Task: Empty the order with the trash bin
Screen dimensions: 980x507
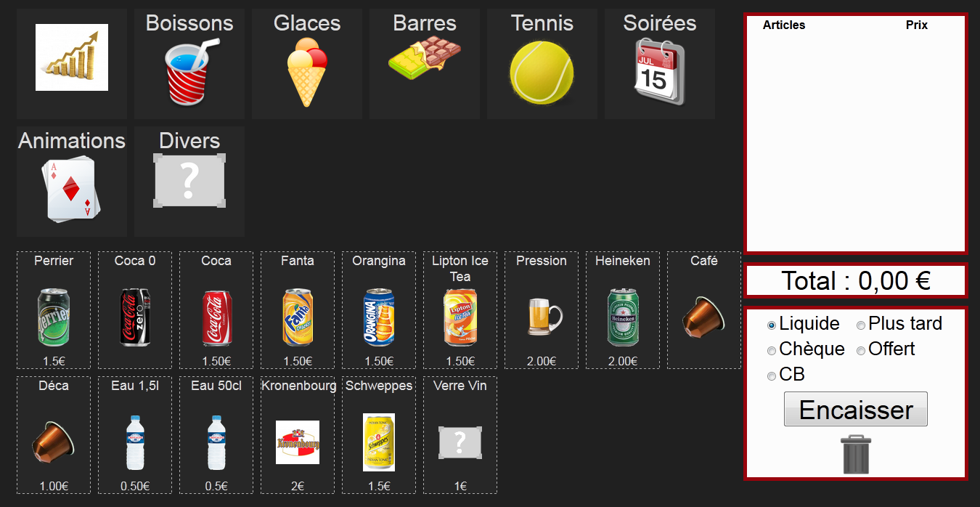Action: point(856,454)
